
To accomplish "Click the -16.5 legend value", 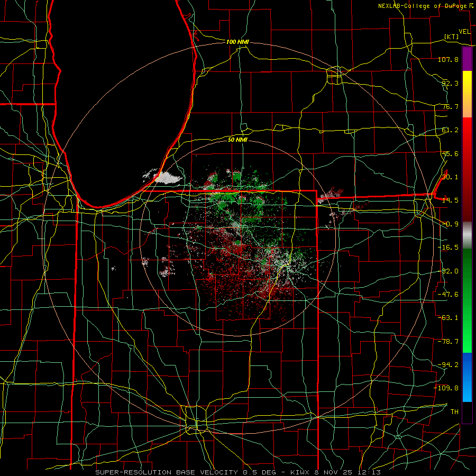I will (448, 248).
